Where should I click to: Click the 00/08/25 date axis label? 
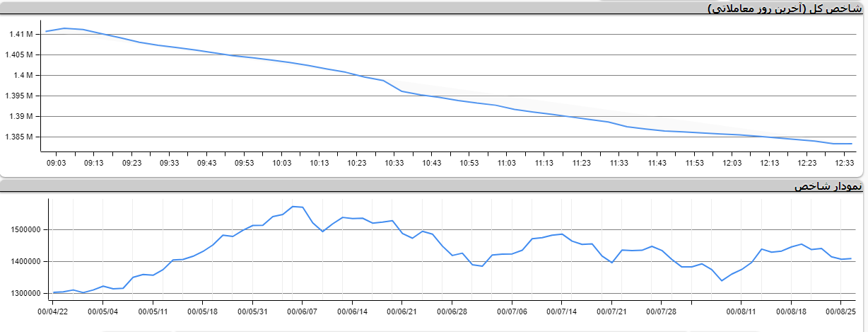tap(841, 311)
